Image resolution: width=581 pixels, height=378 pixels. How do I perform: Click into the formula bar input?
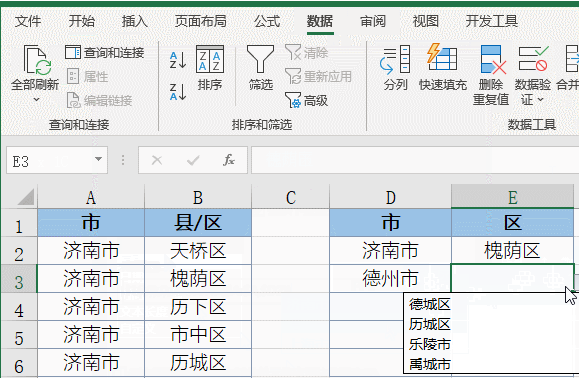point(415,160)
